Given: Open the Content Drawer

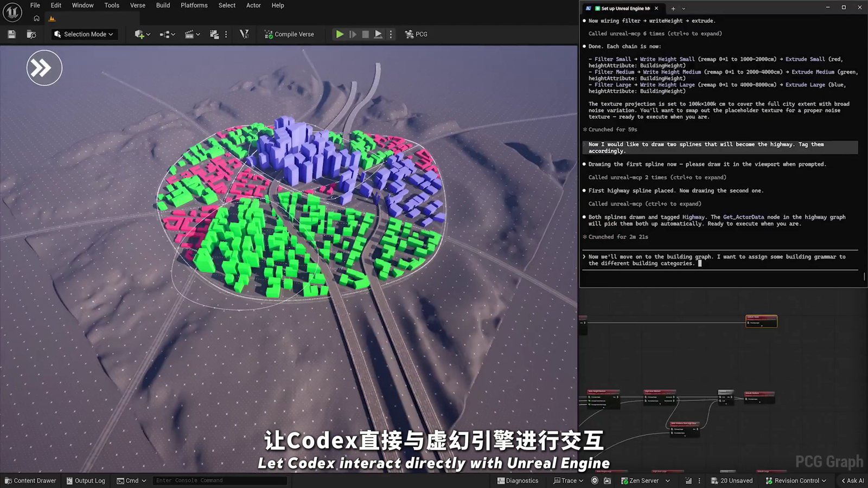Looking at the screenshot, I should (30, 480).
